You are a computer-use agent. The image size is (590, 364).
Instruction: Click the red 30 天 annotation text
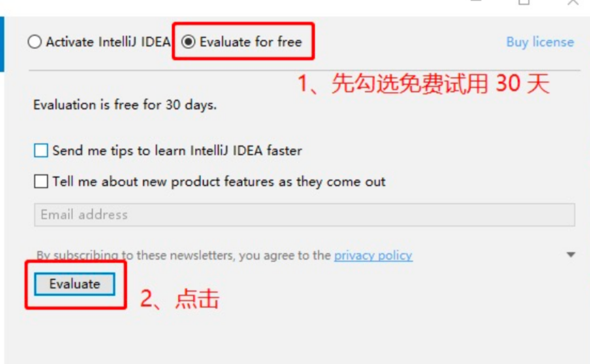(523, 84)
